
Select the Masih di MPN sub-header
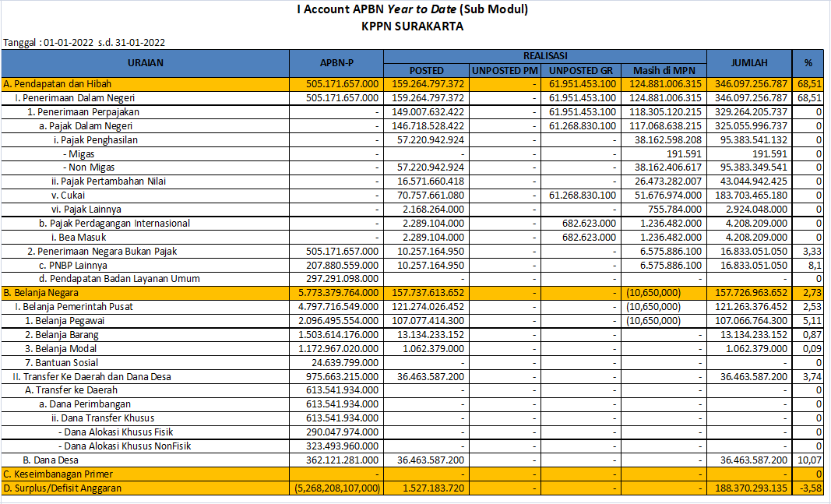point(663,70)
